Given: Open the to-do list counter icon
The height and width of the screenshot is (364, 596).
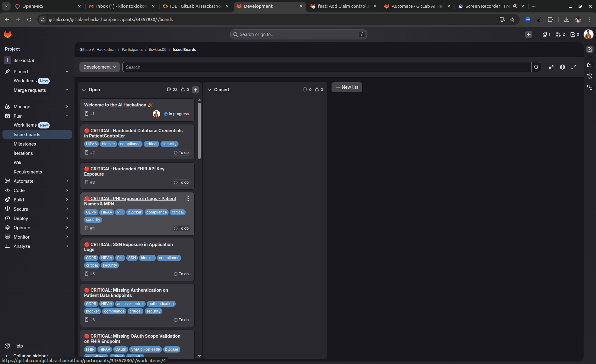Looking at the screenshot, I should [575, 34].
